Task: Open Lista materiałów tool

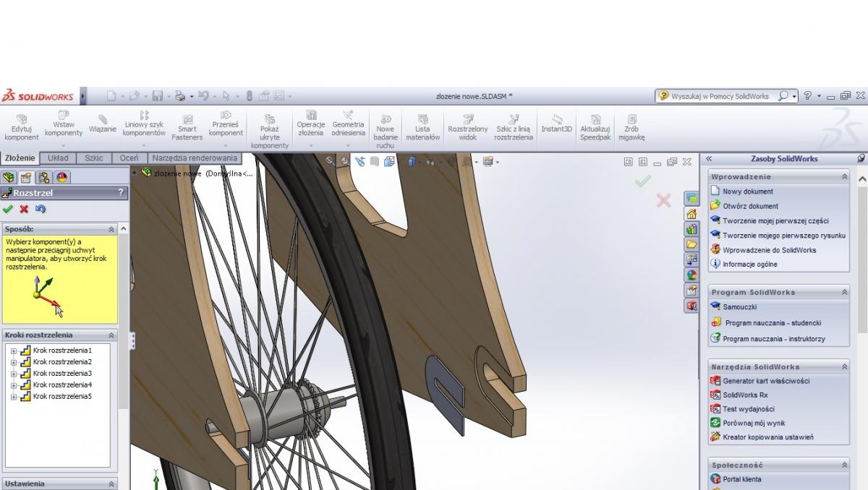Action: coord(422,126)
